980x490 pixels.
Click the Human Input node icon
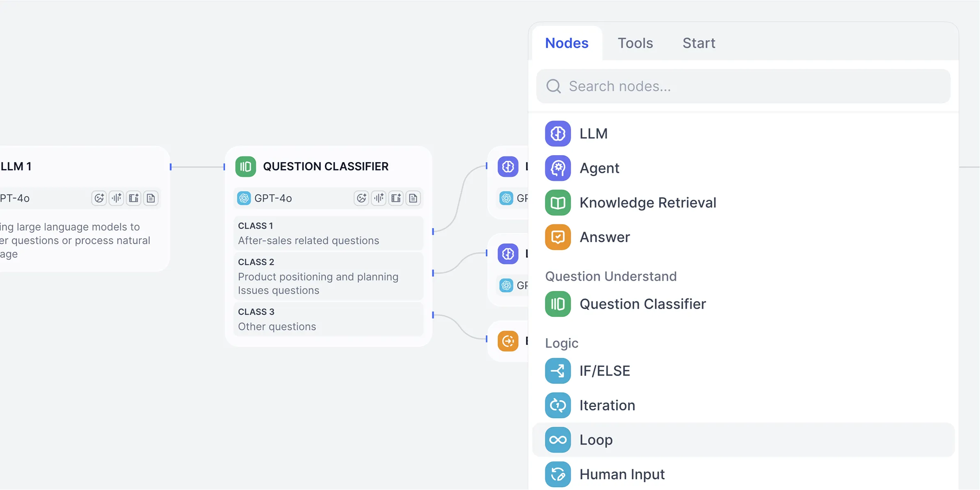pyautogui.click(x=558, y=474)
